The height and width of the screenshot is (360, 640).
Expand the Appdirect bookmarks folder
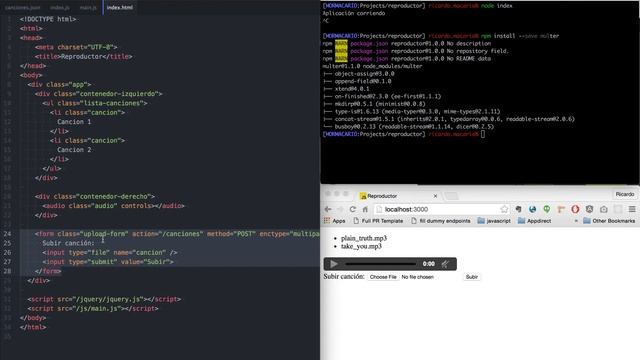pos(534,221)
